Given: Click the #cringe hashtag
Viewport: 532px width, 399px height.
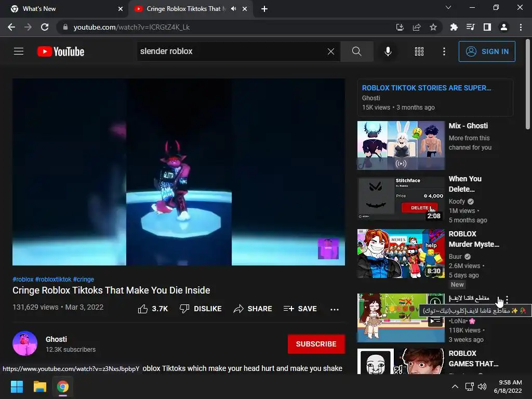Looking at the screenshot, I should 84,279.
